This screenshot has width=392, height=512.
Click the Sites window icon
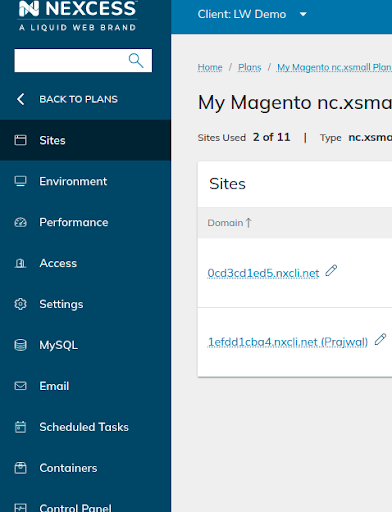20,140
